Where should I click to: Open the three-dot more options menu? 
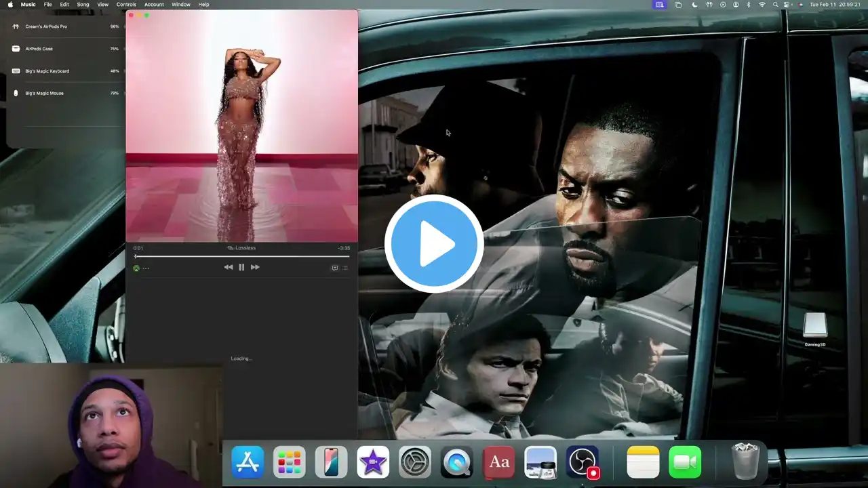[x=146, y=268]
